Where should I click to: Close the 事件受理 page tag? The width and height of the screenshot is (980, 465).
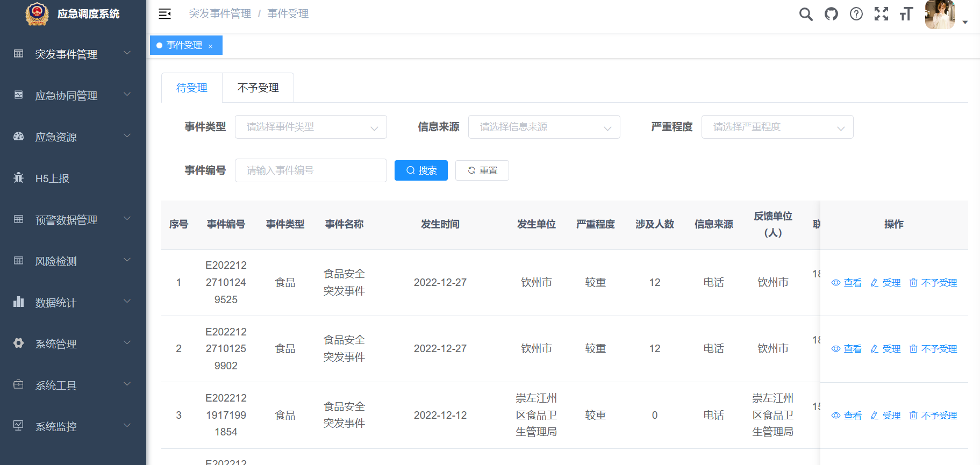[x=211, y=46]
